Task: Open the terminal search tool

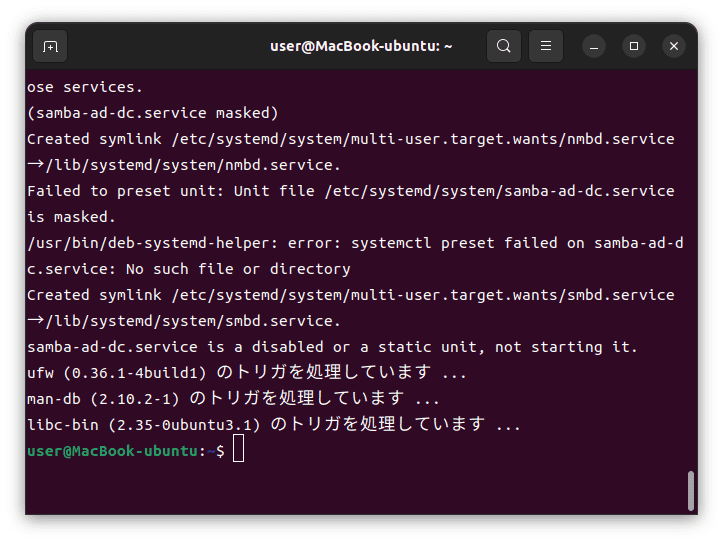Action: pyautogui.click(x=504, y=46)
